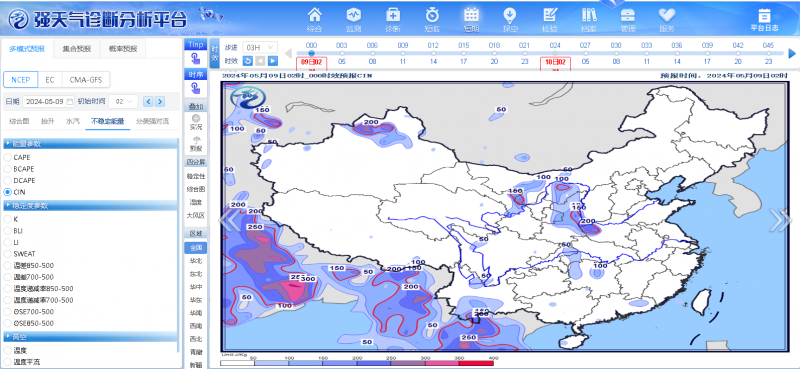This screenshot has width=800, height=369.
Task: Click the Tinp hand-pointer icon
Action: tap(195, 59)
